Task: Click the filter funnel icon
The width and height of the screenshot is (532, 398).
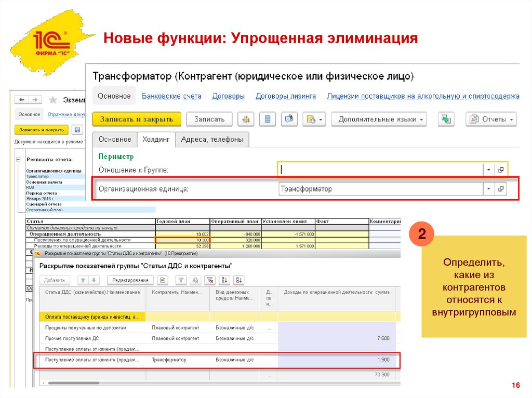Action: pyautogui.click(x=181, y=280)
